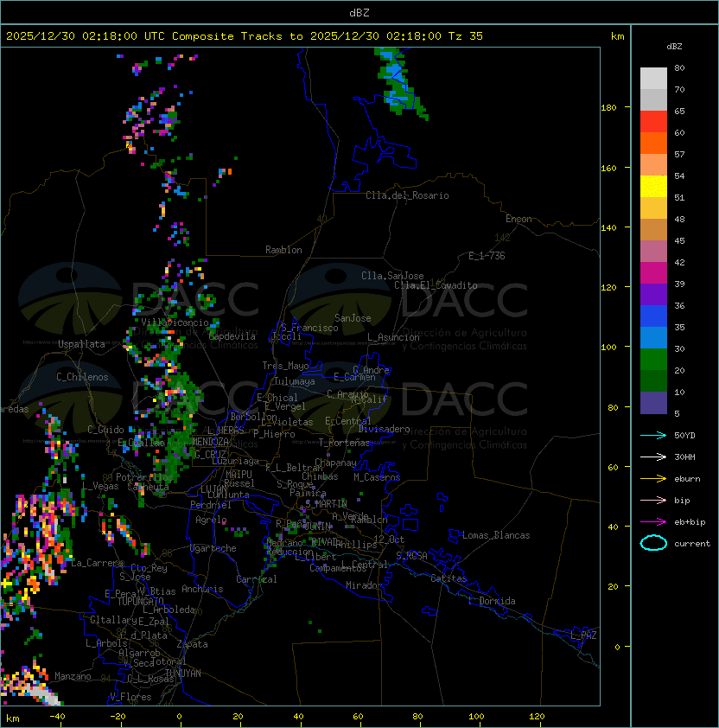
Task: Select the 'L_Asuncion' label
Action: (x=393, y=337)
